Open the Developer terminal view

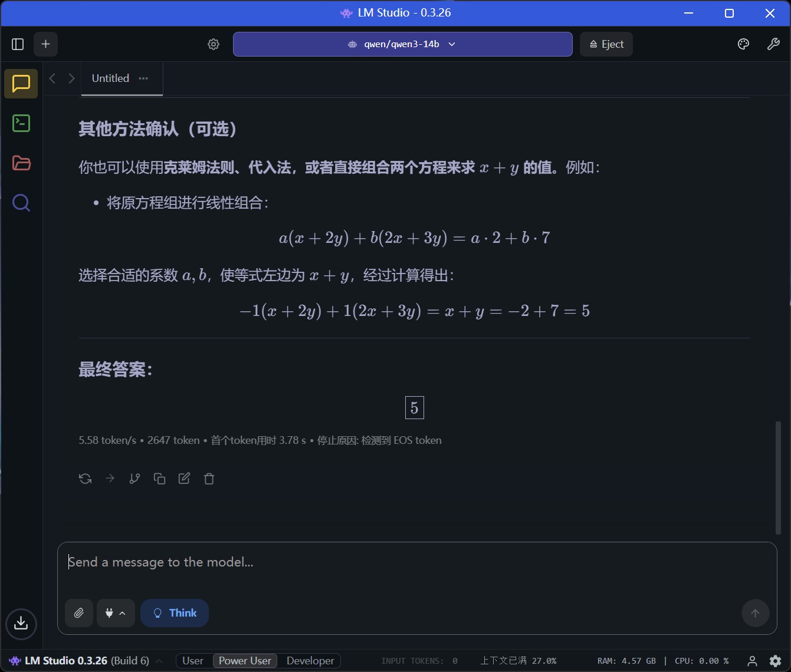(21, 123)
